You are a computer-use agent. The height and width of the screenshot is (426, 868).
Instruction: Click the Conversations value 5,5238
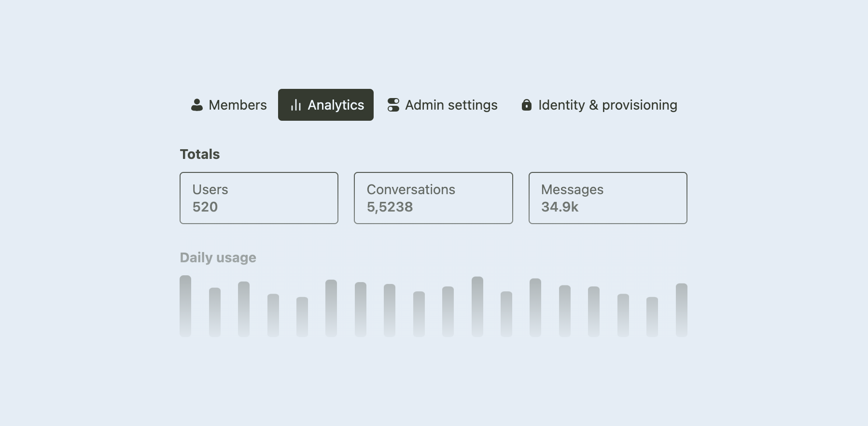point(390,207)
